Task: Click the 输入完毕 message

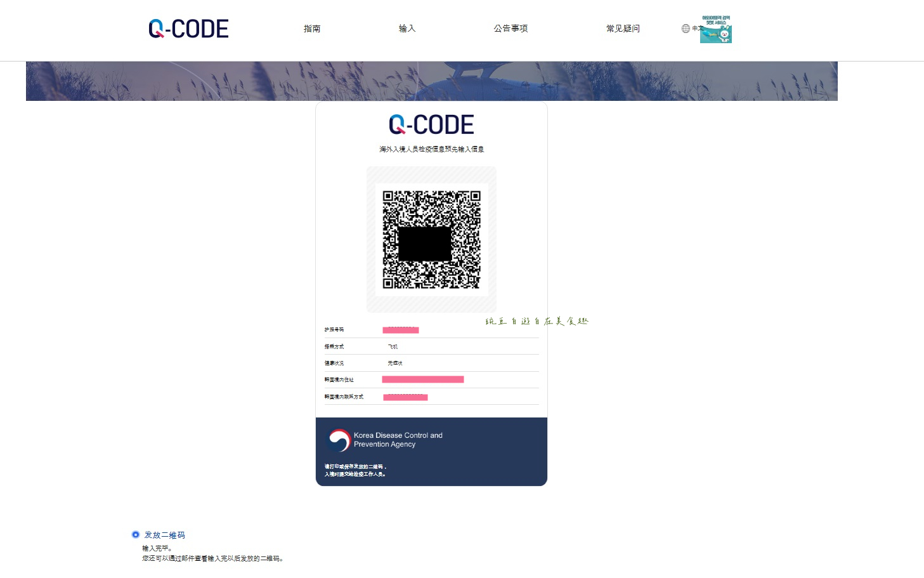Action: [157, 548]
